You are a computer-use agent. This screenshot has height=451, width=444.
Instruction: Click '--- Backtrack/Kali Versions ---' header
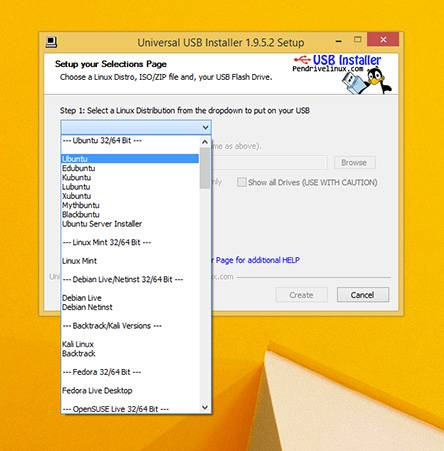[x=130, y=326]
